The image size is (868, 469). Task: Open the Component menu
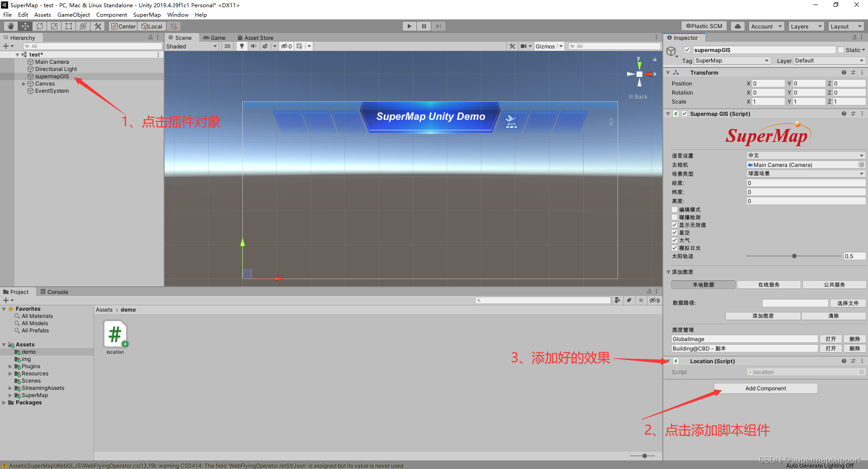112,15
